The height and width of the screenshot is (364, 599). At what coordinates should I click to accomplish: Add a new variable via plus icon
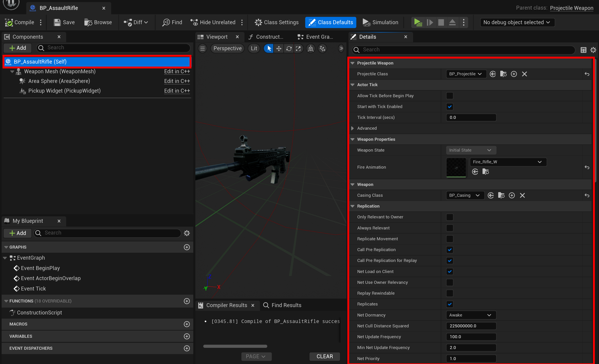pos(187,336)
